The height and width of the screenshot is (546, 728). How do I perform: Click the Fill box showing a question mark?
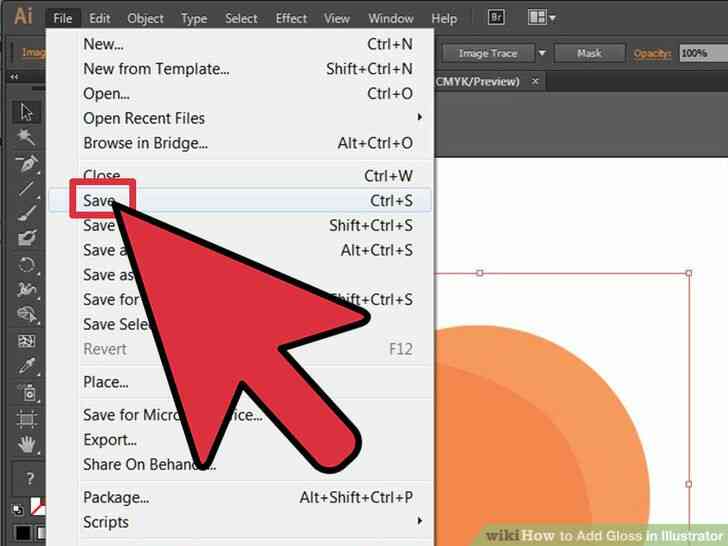pyautogui.click(x=28, y=478)
